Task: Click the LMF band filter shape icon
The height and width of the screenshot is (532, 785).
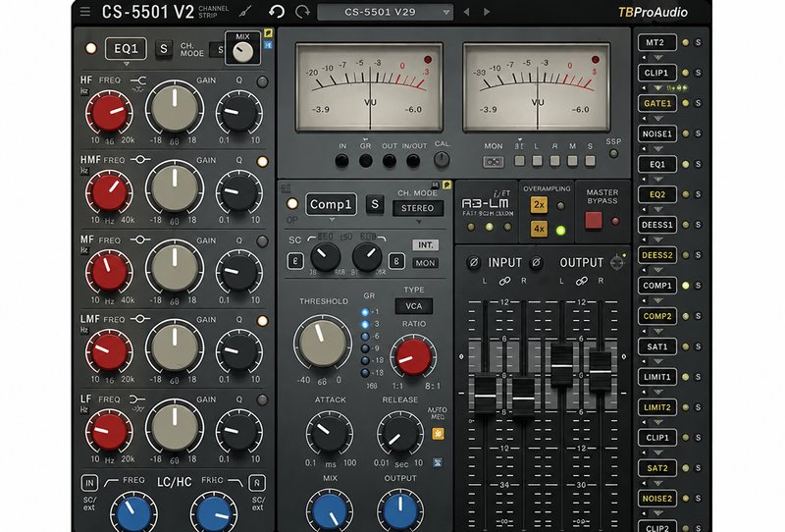Action: (x=140, y=319)
